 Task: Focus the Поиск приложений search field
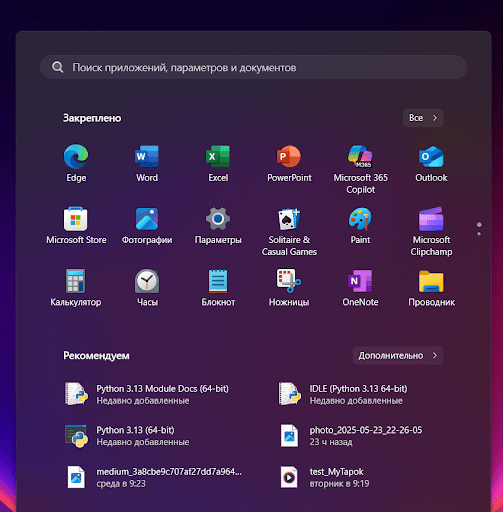[x=253, y=67]
